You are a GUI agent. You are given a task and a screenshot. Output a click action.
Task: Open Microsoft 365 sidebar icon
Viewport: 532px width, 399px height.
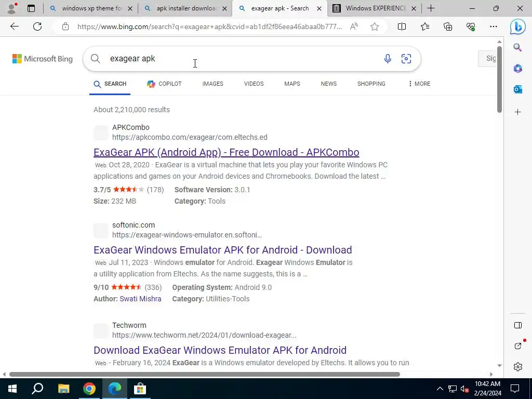[517, 69]
